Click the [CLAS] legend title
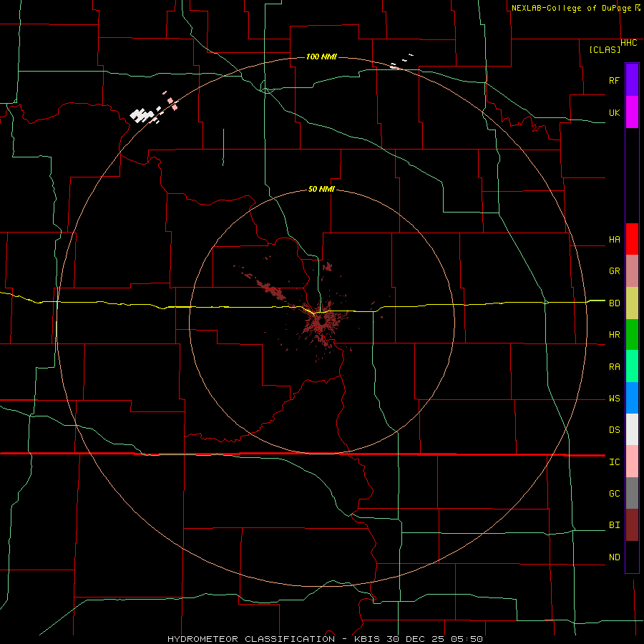This screenshot has width=644, height=644. 605,49
